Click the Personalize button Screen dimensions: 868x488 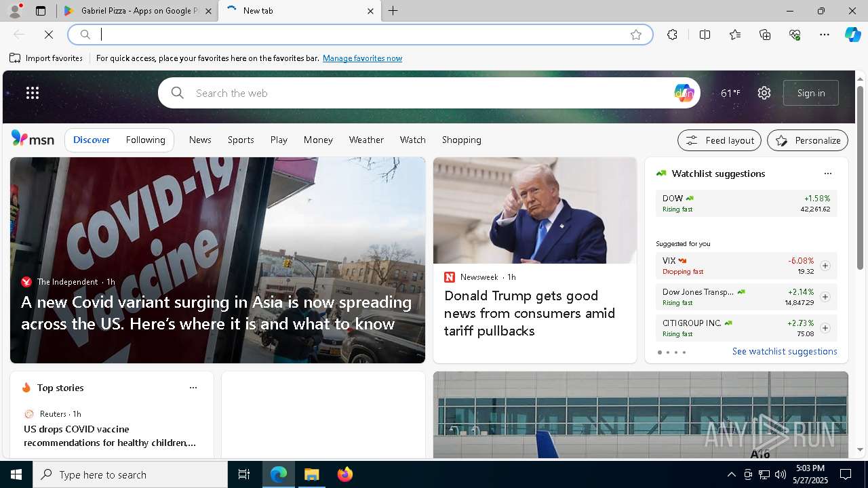(x=808, y=140)
